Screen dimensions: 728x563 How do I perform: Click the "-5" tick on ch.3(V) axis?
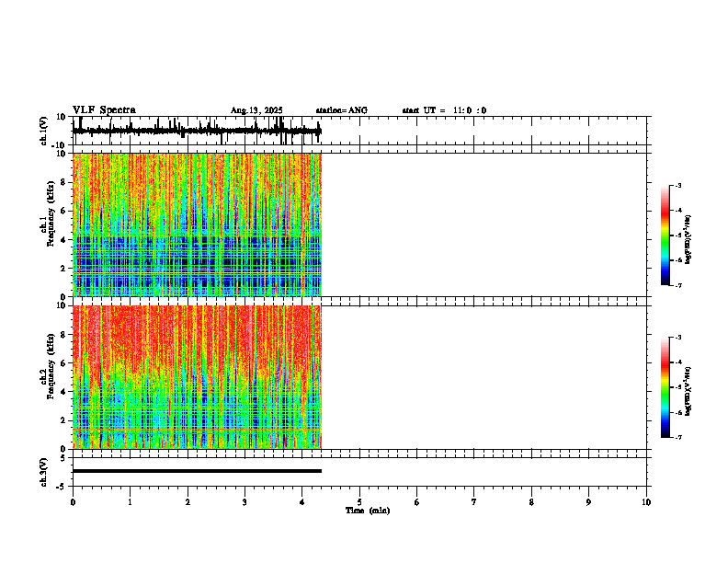pyautogui.click(x=63, y=487)
